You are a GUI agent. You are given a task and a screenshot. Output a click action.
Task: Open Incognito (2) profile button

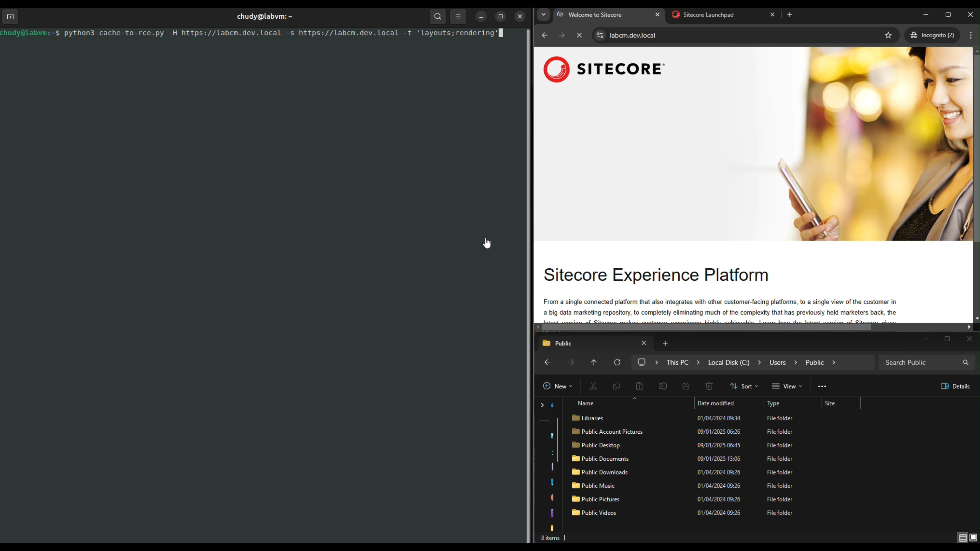click(932, 35)
